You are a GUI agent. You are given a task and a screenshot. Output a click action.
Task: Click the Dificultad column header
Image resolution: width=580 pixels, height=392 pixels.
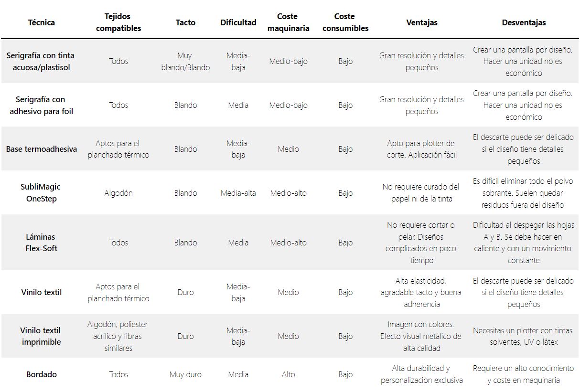[238, 22]
